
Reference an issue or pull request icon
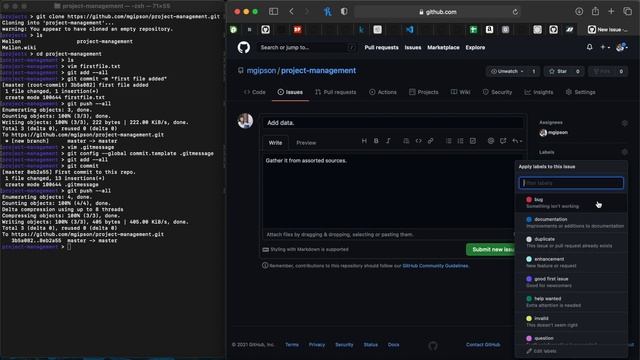pos(503,141)
